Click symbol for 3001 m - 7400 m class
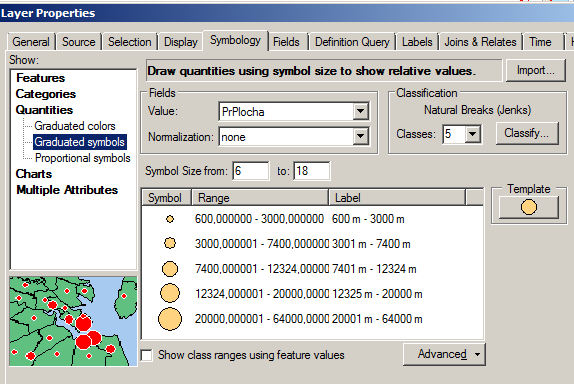 point(170,243)
